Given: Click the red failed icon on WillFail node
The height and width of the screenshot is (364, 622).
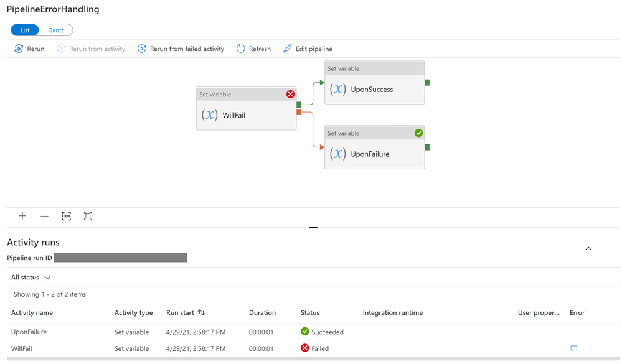Looking at the screenshot, I should coord(290,94).
